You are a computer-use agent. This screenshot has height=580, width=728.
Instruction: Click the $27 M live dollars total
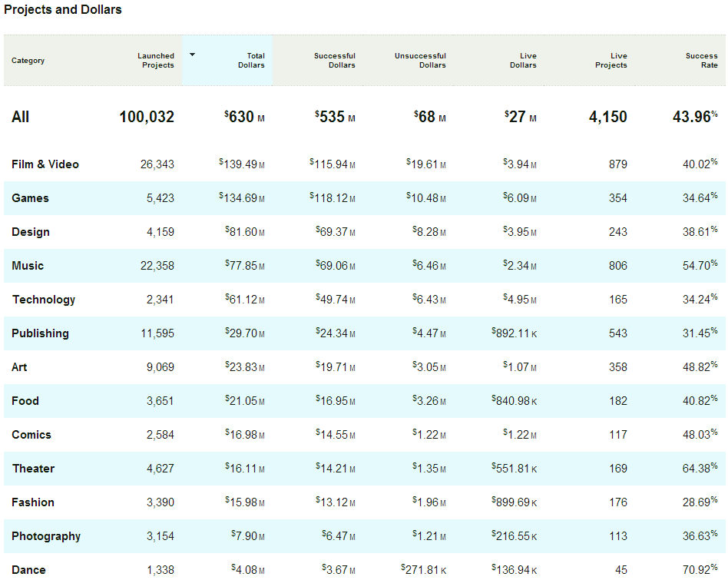521,117
